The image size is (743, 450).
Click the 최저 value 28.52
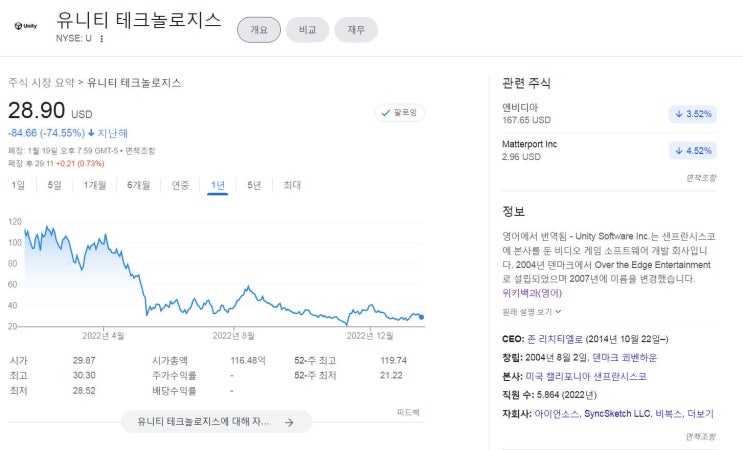pyautogui.click(x=84, y=391)
